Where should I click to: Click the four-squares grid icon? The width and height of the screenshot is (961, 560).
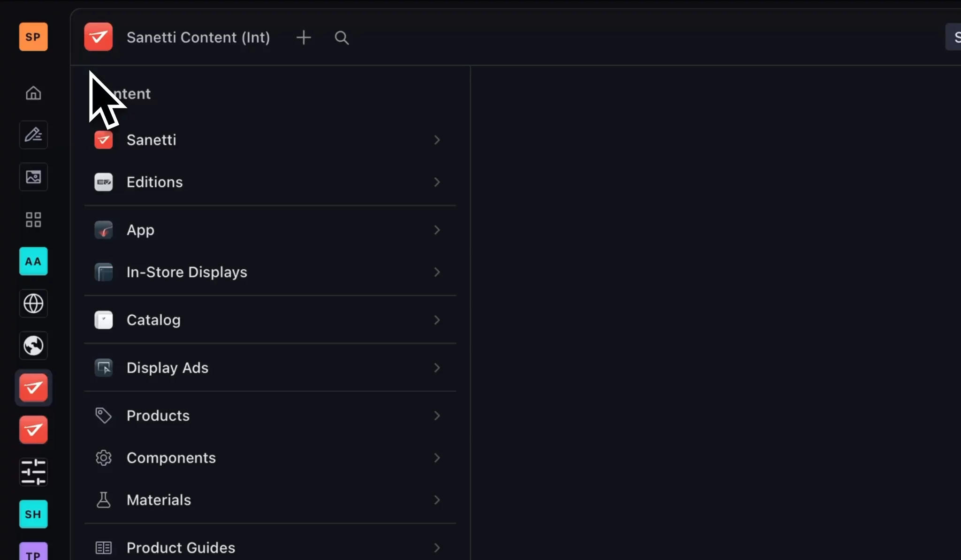33,219
